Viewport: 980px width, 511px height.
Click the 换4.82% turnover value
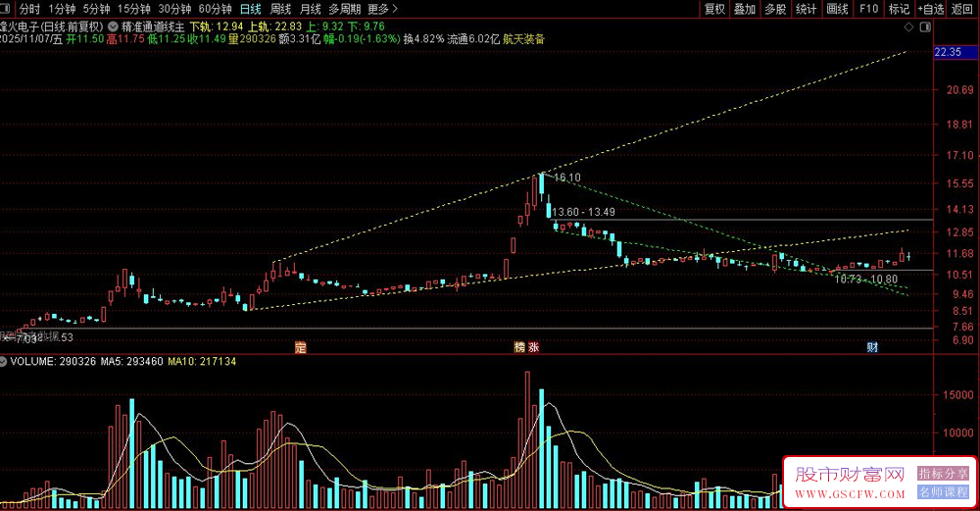[423, 39]
